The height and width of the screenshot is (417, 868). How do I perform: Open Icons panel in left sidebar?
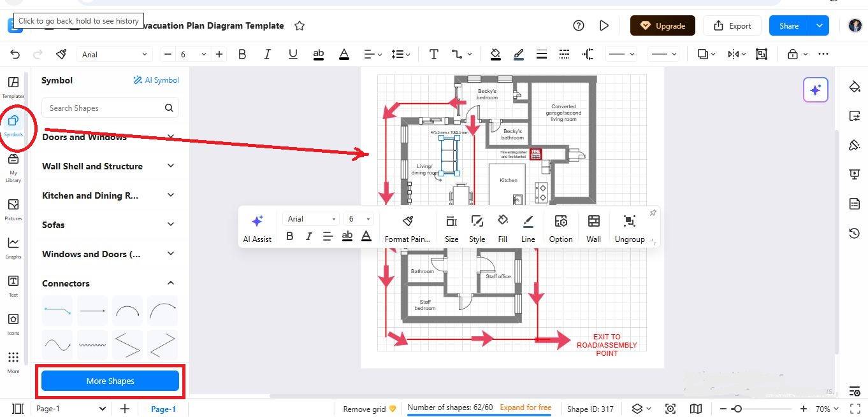coord(13,324)
